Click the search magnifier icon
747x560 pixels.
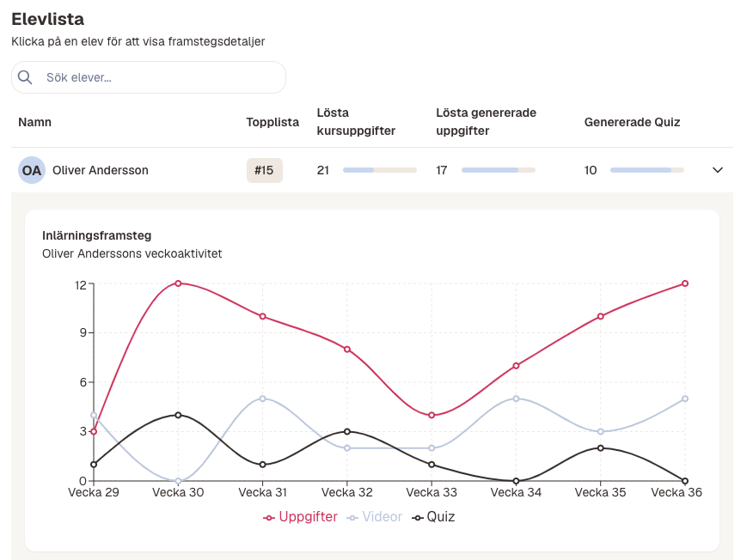click(25, 77)
